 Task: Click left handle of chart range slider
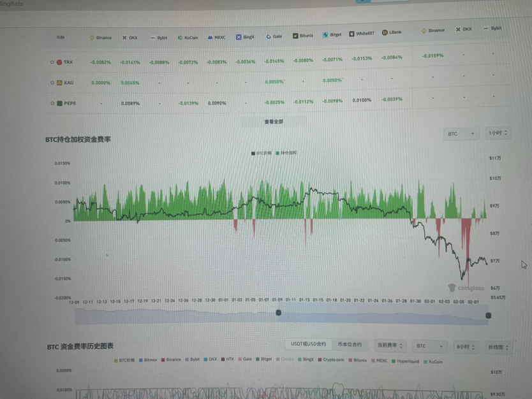[x=278, y=312]
